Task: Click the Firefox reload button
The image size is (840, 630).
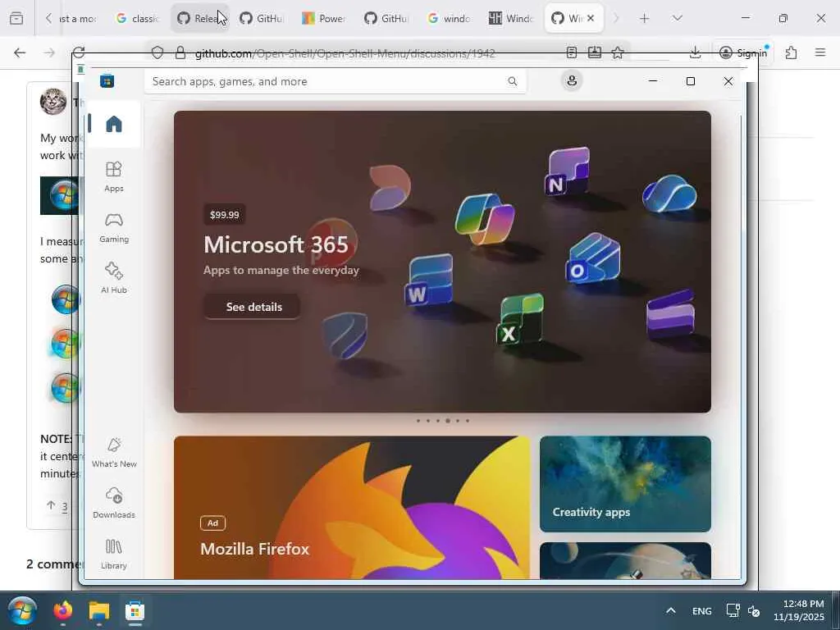Action: (79, 52)
